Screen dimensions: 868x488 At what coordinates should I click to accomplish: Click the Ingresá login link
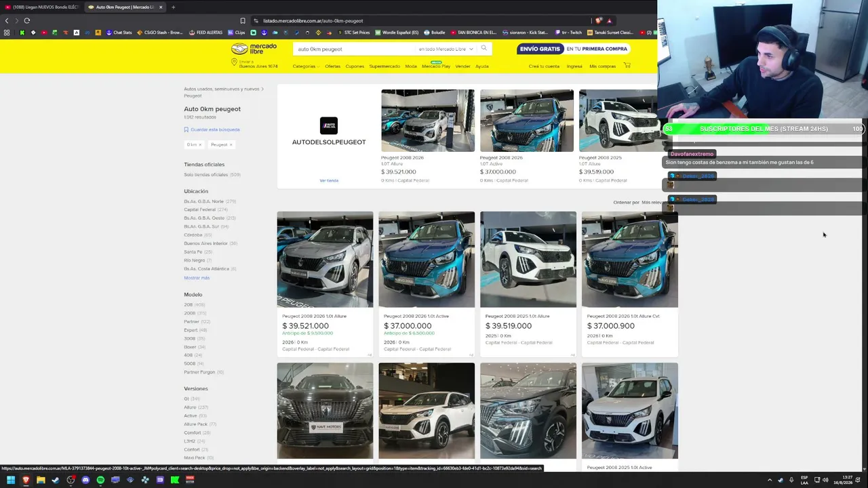(x=574, y=66)
